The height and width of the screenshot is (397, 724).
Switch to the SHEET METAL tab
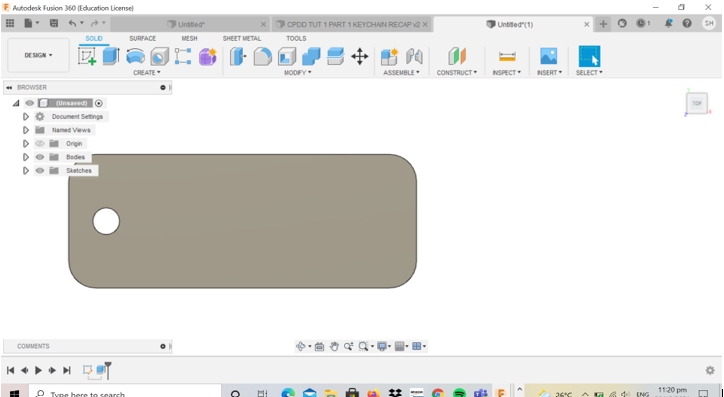241,38
